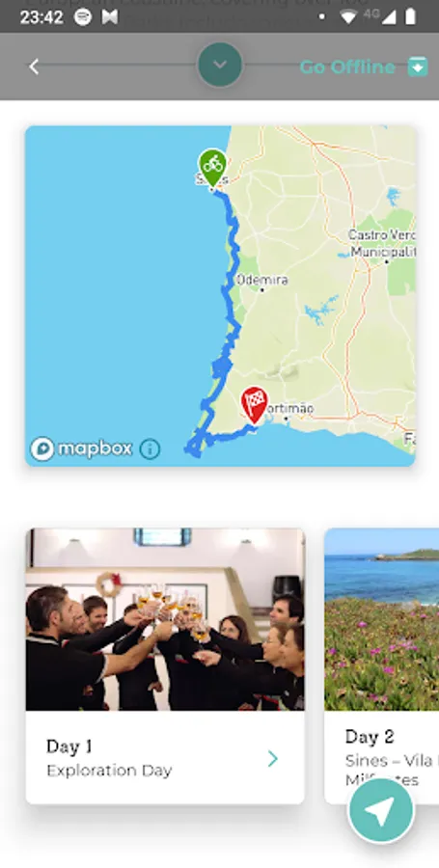Select the green cycling start pin
439x868 pixels.
[x=212, y=167]
